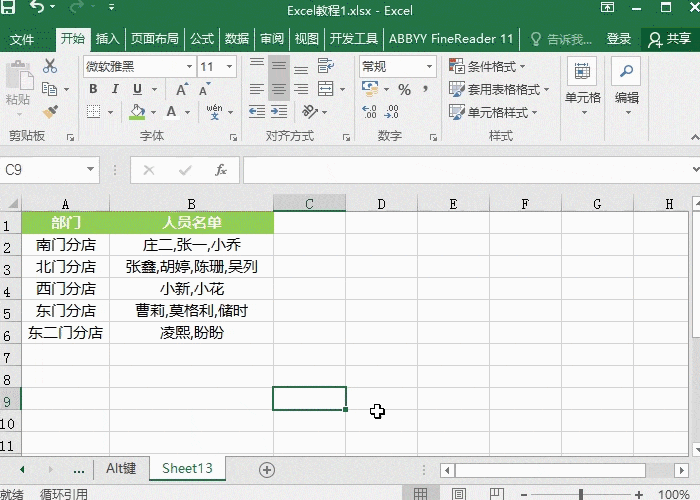
Task: Open Cell Styles (单元格样式) menu
Action: [493, 112]
